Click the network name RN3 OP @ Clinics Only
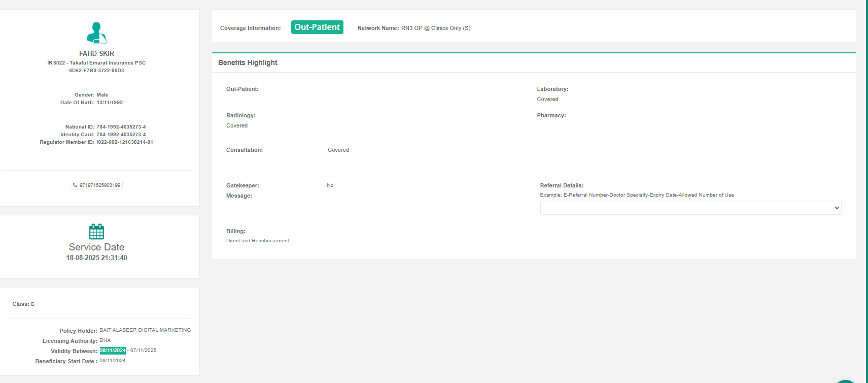868x383 pixels. tap(435, 28)
